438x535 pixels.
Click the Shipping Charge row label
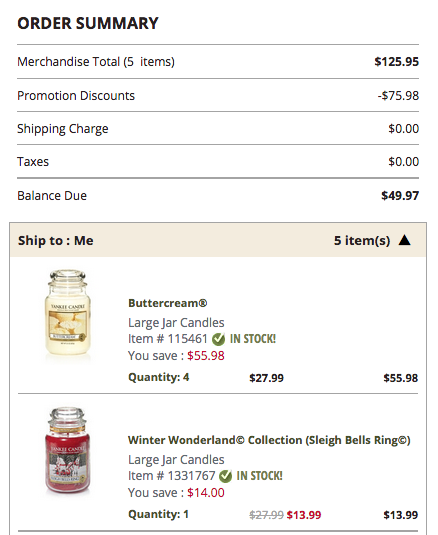click(63, 129)
